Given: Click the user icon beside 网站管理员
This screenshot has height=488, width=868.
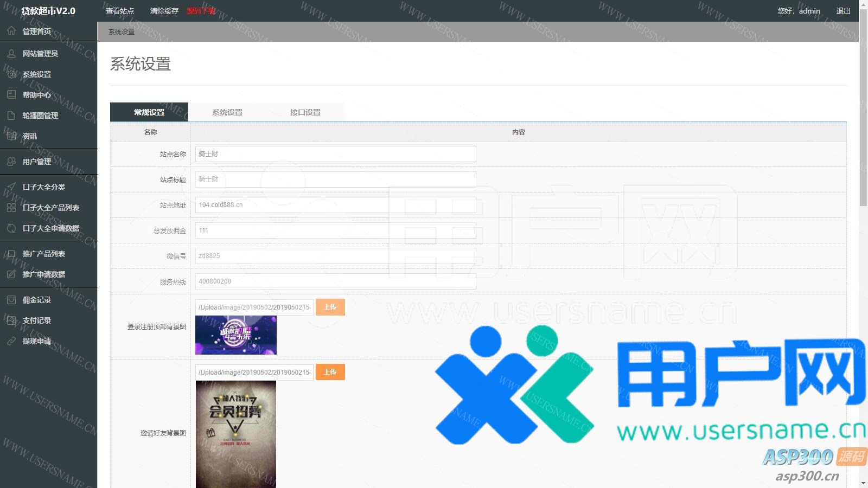Looking at the screenshot, I should 11,54.
